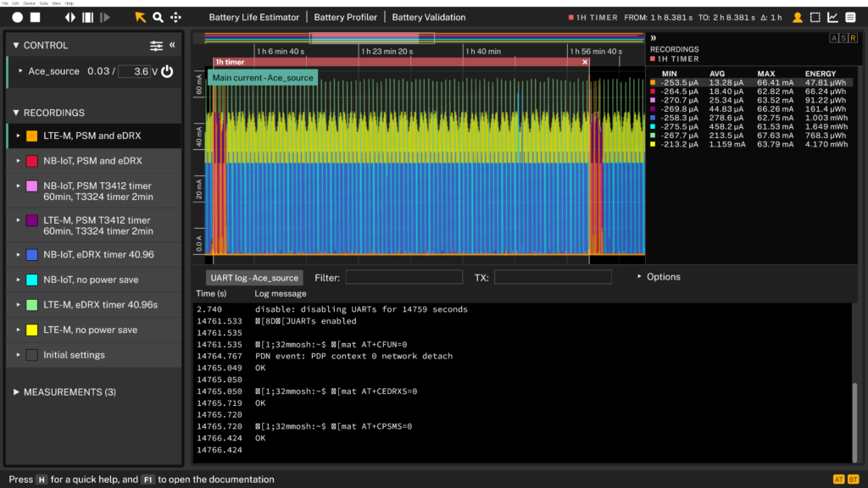Viewport: 868px width, 488px height.
Task: Open the Device menu
Action: coord(31,3)
